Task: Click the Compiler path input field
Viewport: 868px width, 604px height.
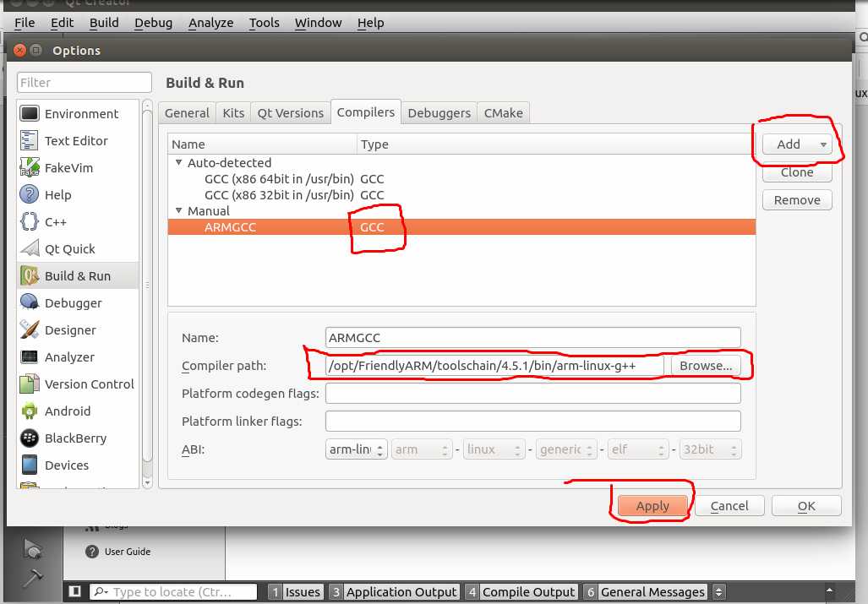Action: (494, 366)
